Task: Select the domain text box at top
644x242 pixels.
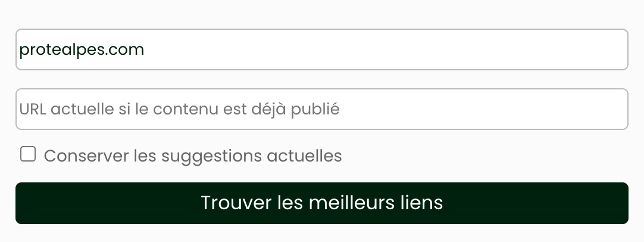Action: [x=321, y=49]
